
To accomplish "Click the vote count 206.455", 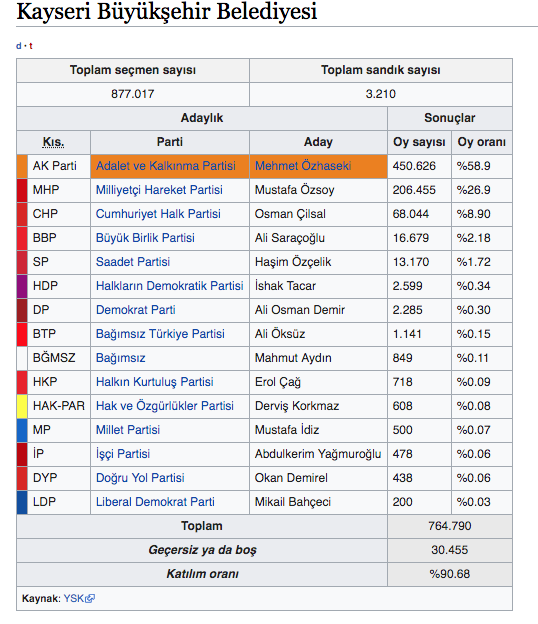I will coord(414,190).
